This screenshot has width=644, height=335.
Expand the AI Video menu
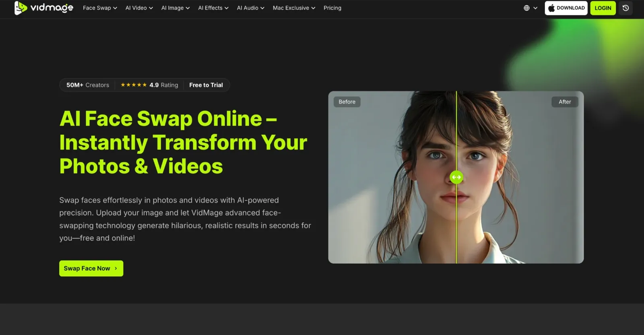(x=139, y=8)
